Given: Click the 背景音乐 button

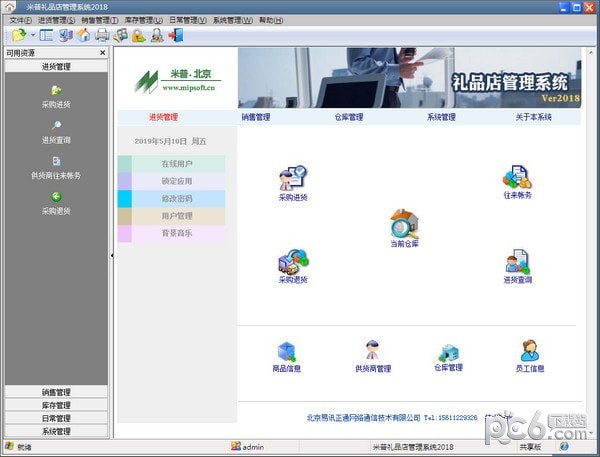Looking at the screenshot, I should pos(171,233).
